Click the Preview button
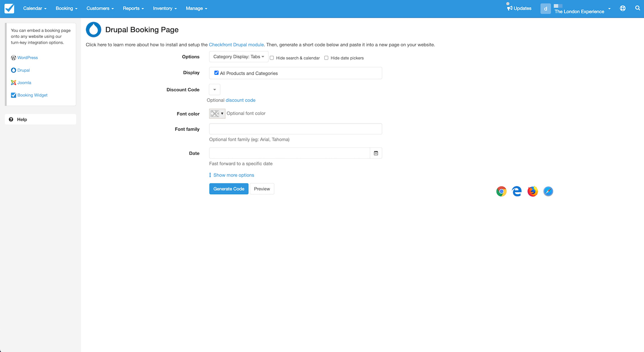Image resolution: width=644 pixels, height=352 pixels. (262, 189)
